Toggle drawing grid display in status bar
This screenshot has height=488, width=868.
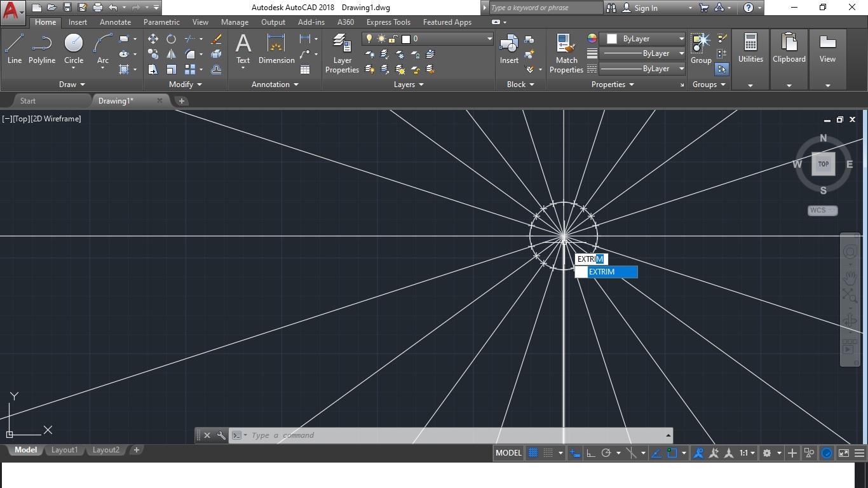tap(533, 453)
